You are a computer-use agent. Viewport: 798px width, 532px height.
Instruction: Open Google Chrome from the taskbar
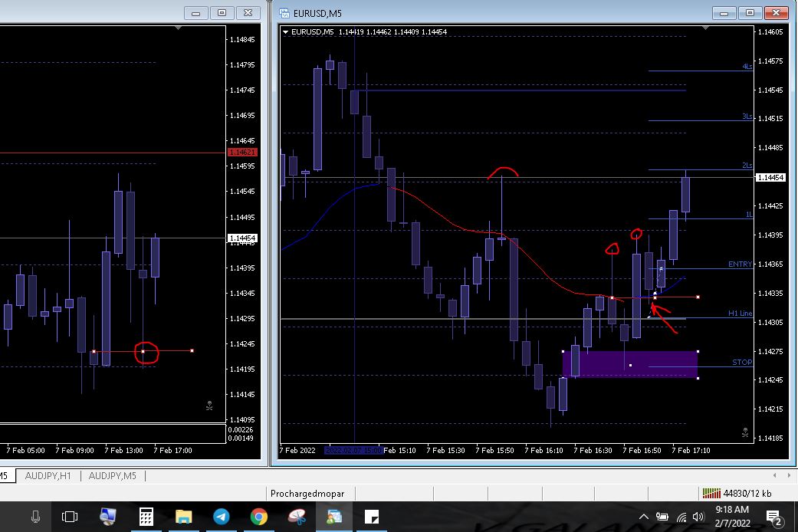(x=259, y=517)
